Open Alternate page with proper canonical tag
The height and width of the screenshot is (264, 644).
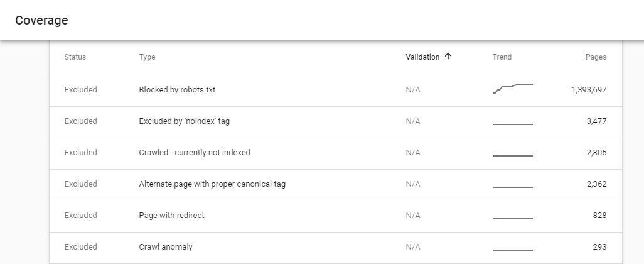(212, 184)
